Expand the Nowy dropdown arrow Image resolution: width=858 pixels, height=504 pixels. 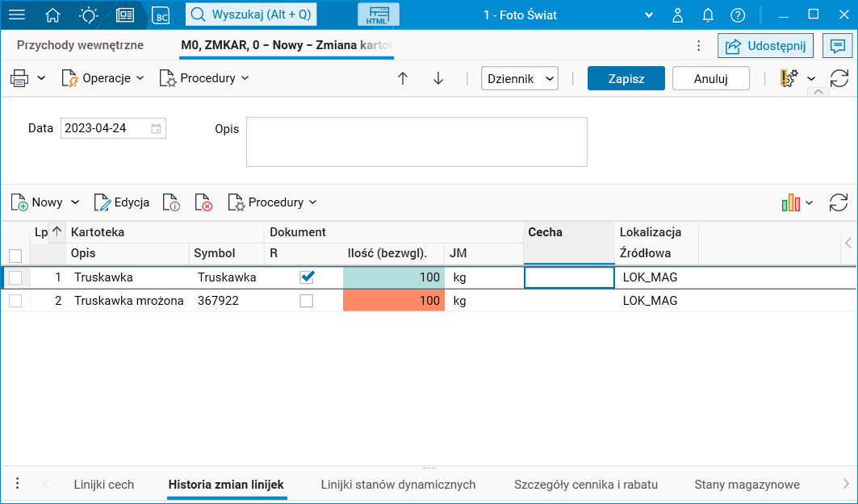coord(75,202)
